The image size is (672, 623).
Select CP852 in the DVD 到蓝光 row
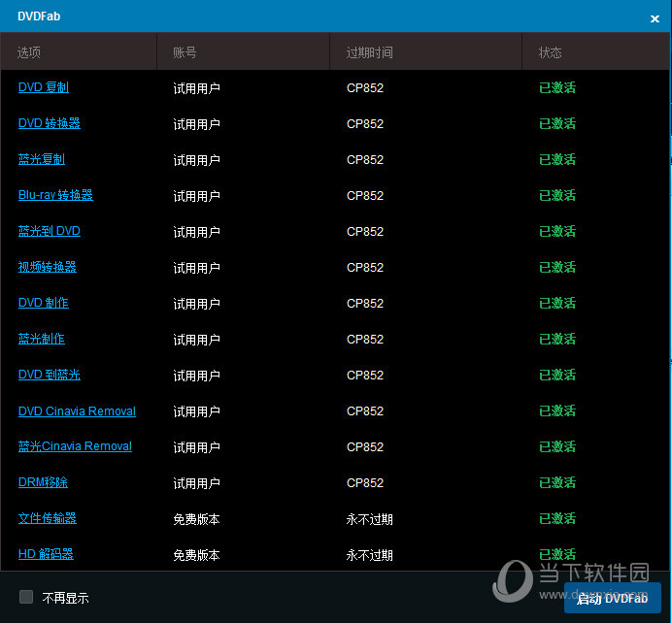[x=365, y=376]
